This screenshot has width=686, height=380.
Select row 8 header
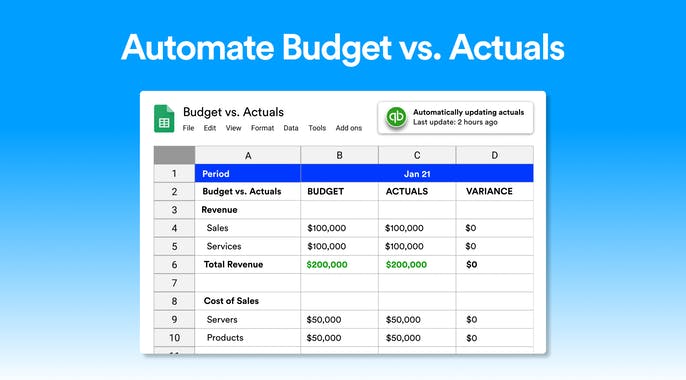coord(174,301)
